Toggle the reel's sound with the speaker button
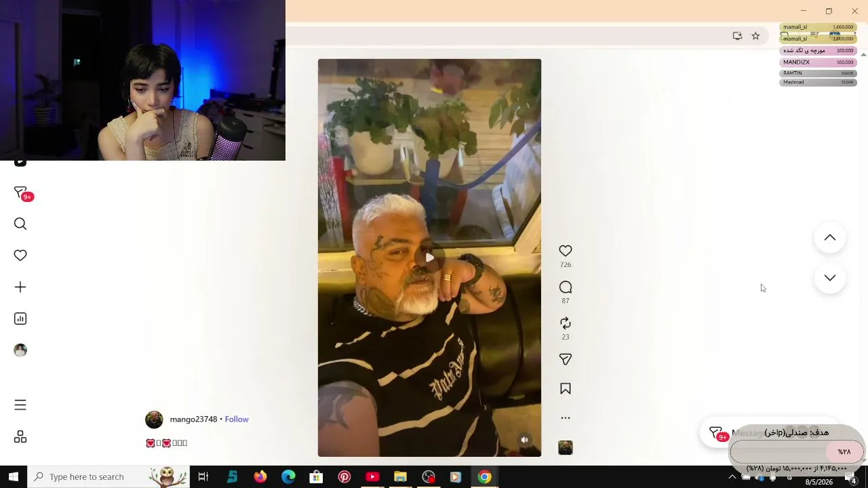The width and height of the screenshot is (868, 488). [524, 440]
